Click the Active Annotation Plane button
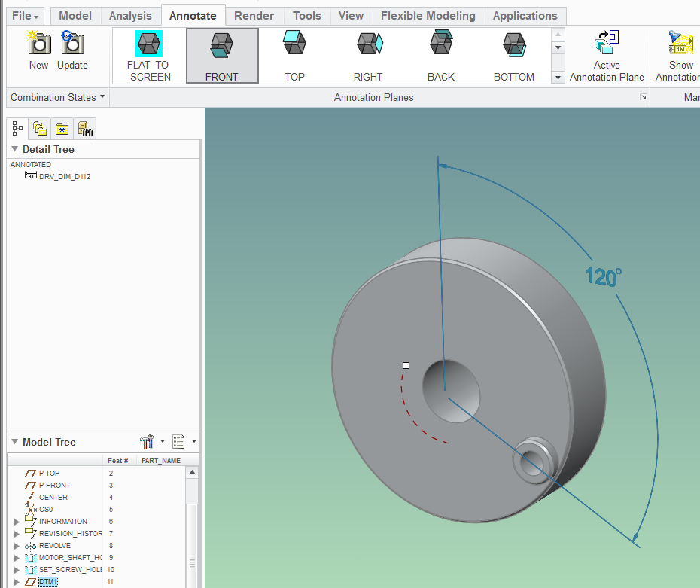 [607, 56]
